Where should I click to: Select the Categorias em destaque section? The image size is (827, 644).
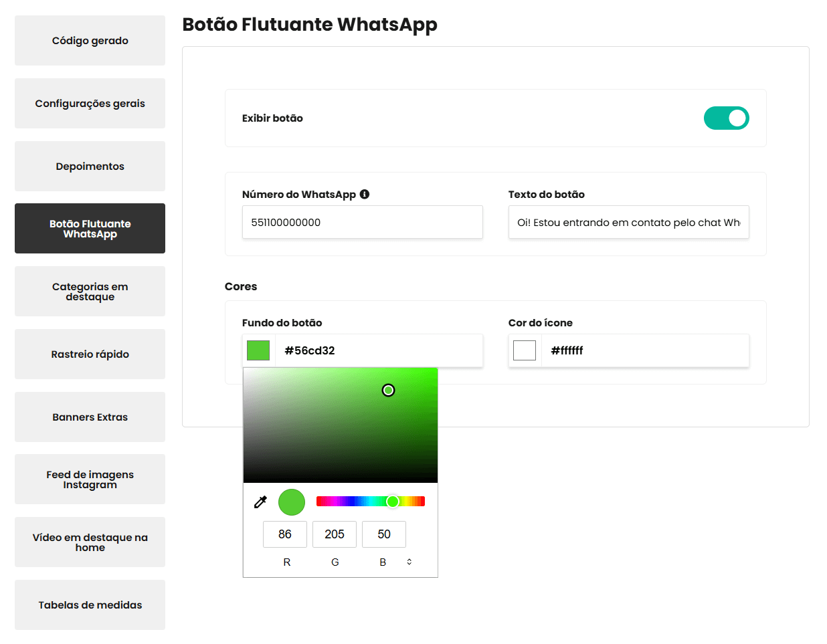click(90, 292)
